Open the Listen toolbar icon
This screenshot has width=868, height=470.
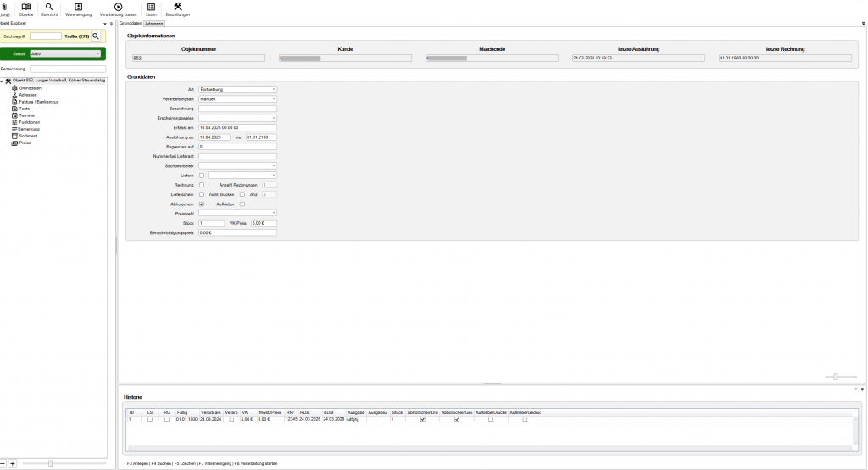pyautogui.click(x=151, y=9)
